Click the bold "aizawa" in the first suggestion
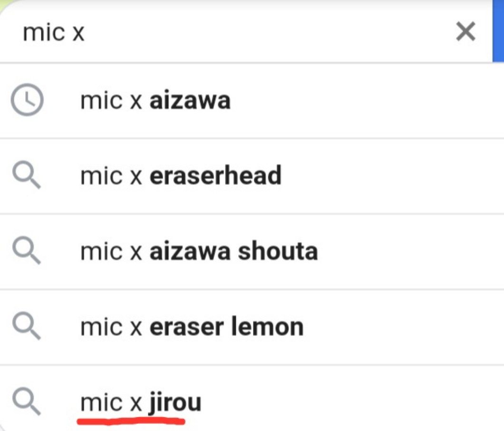Screen dimensions: 504x431 click(190, 101)
